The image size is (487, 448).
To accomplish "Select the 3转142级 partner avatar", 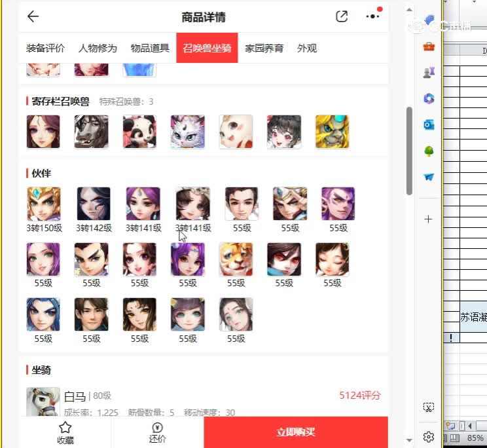I will point(94,204).
